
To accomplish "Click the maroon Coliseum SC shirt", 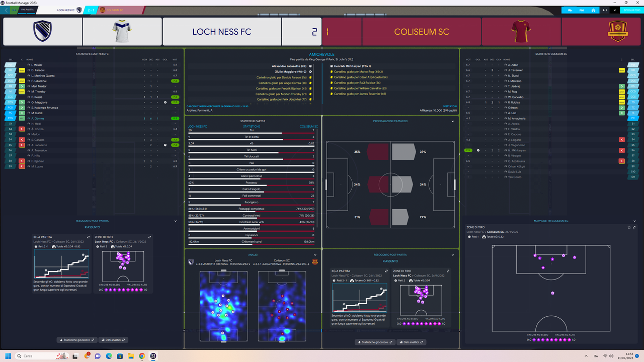I will pos(521,32).
